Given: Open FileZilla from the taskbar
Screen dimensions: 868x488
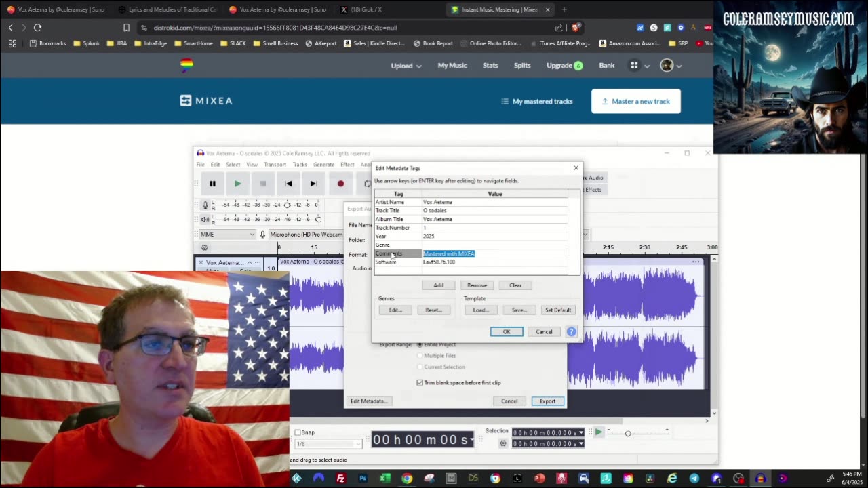Looking at the screenshot, I should [340, 479].
